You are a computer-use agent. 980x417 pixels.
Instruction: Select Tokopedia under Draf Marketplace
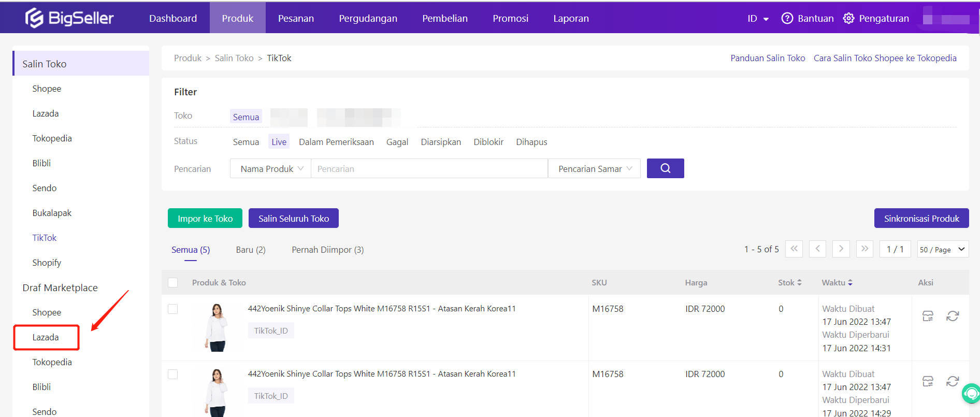(52, 362)
